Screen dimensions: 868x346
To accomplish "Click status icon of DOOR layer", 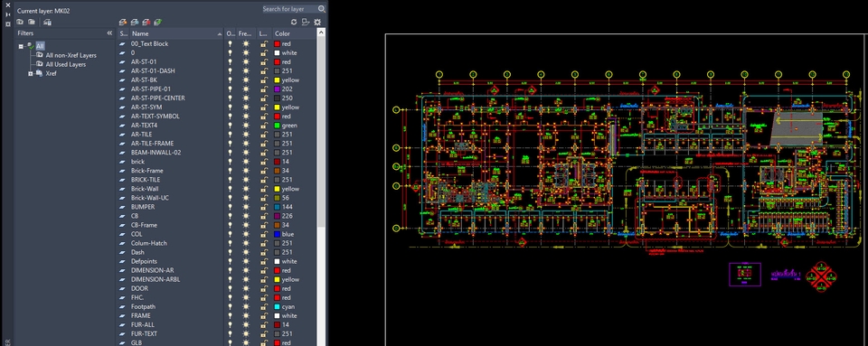I will tap(123, 288).
